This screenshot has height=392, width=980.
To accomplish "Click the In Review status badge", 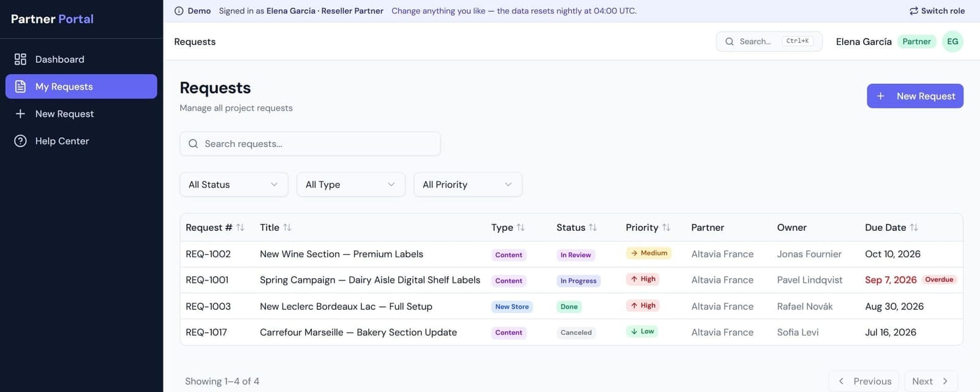I will pos(576,255).
